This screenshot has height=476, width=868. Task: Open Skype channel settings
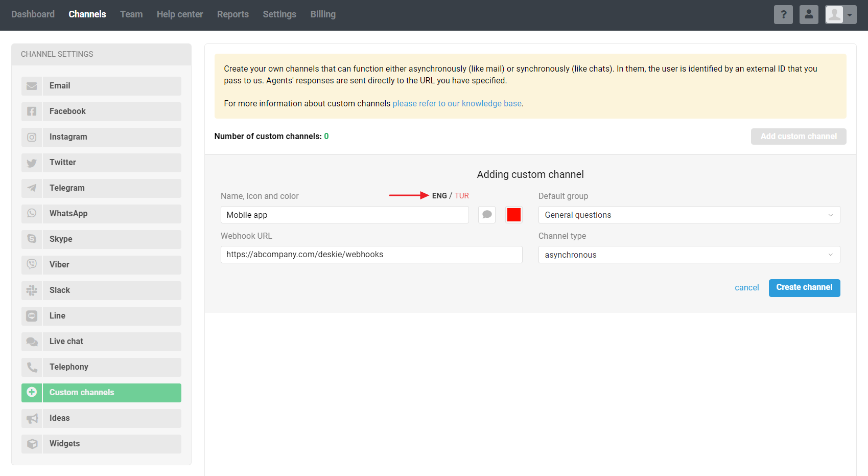(x=101, y=239)
